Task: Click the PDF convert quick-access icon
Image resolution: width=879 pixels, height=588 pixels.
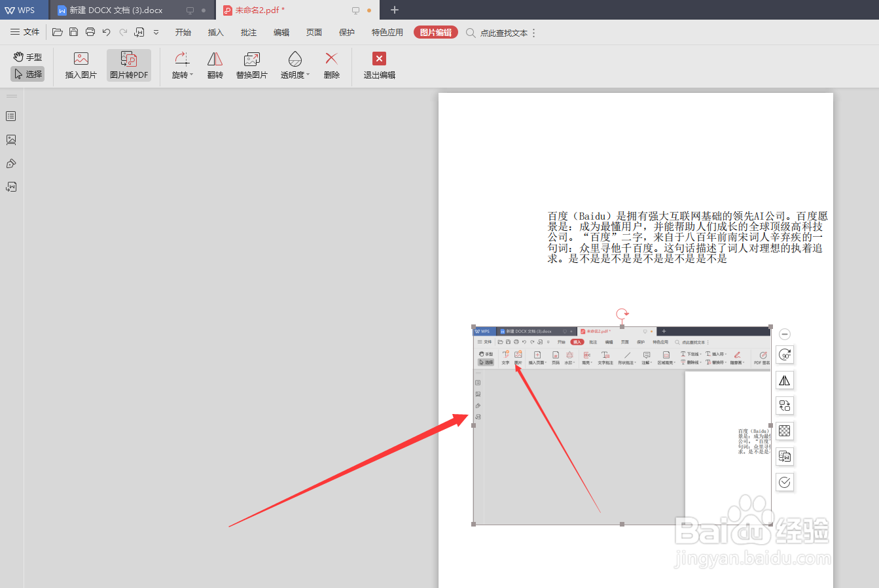Action: pos(139,32)
